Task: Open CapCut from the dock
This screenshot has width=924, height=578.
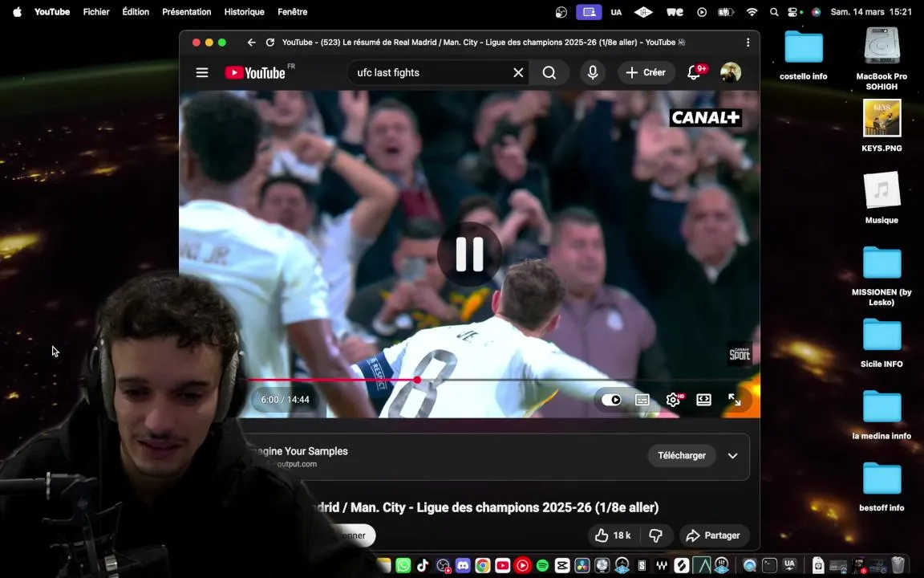Action: coord(562,566)
